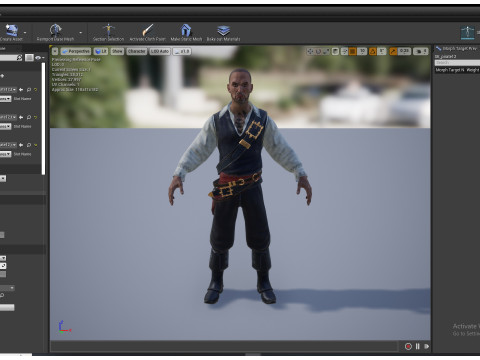Reset top material slot yellow arrow
Viewport: 480px width, 360px height.
pos(36,89)
